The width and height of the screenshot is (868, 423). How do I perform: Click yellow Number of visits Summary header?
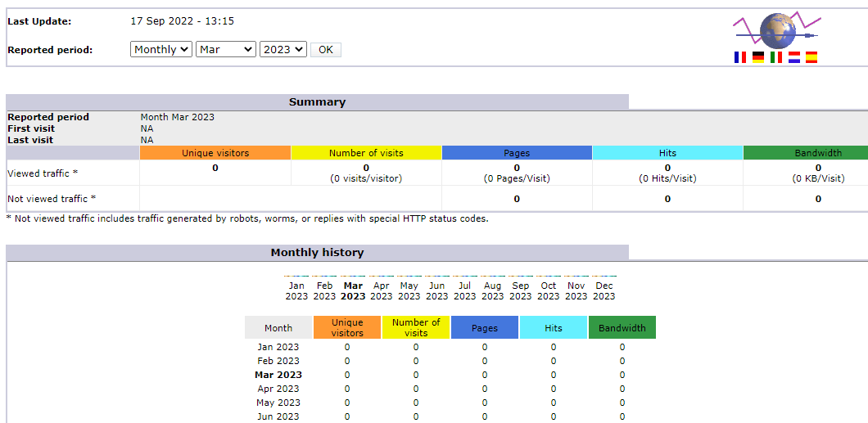[x=366, y=153]
